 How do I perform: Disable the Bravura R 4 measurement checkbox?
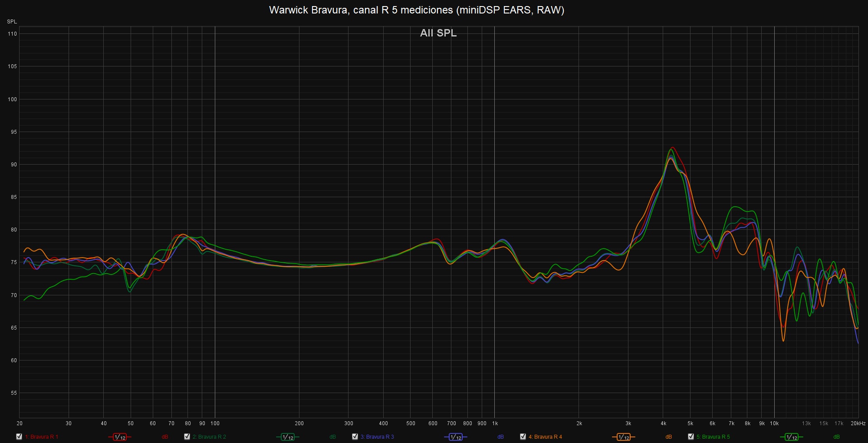523,436
